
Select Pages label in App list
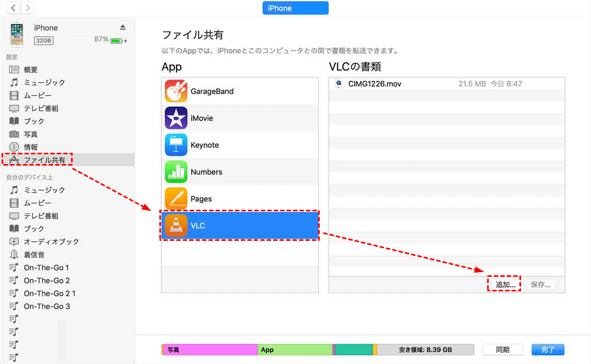click(201, 199)
